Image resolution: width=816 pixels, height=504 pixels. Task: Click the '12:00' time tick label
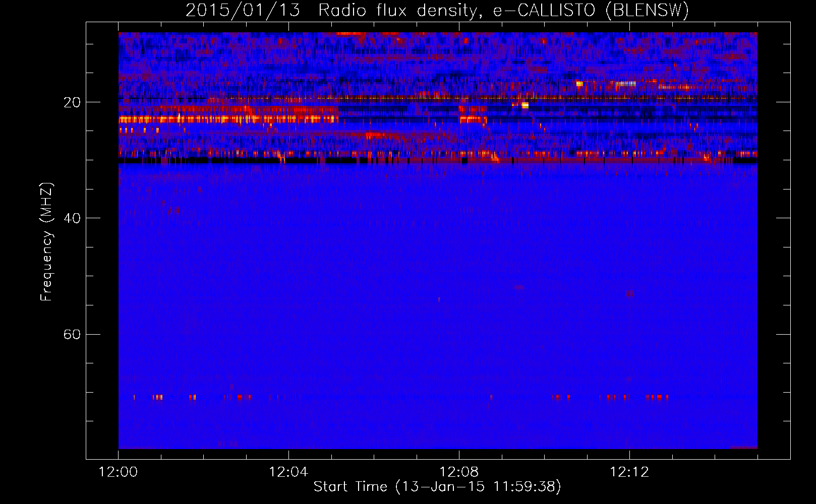(119, 472)
